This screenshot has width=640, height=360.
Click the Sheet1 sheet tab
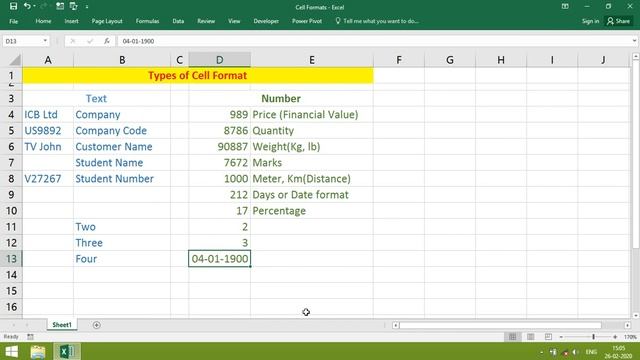pos(62,325)
